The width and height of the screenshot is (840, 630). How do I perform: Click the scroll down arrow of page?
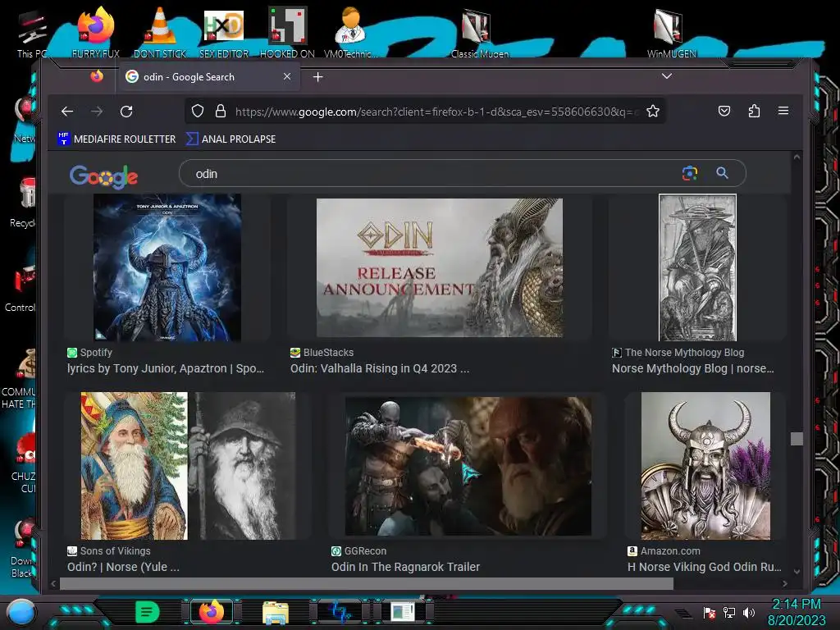point(797,572)
